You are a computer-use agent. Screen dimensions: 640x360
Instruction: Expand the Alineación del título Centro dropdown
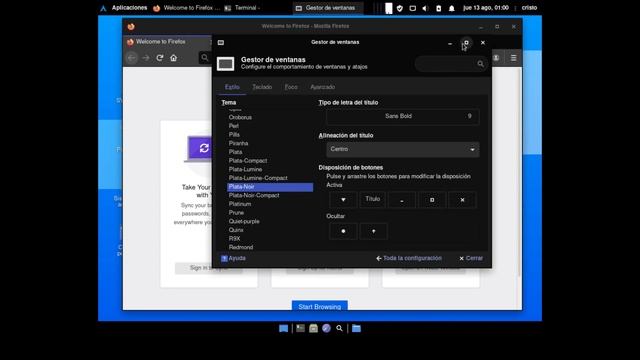(x=402, y=149)
